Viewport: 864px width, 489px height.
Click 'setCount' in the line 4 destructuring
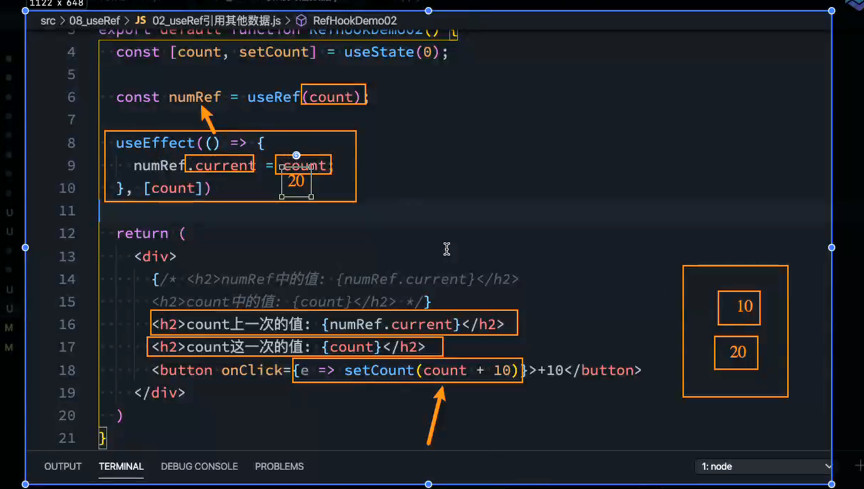pos(274,52)
